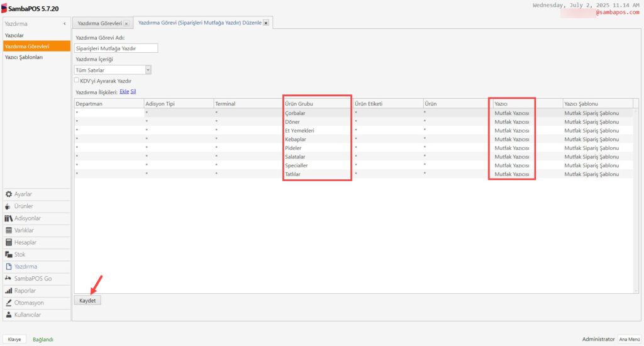Click the Klavye button
Screen dimensions: 644x346
point(14,340)
